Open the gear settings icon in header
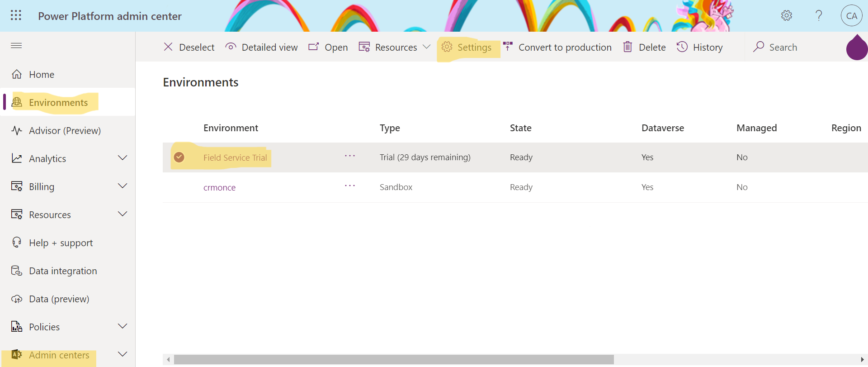 pos(787,15)
